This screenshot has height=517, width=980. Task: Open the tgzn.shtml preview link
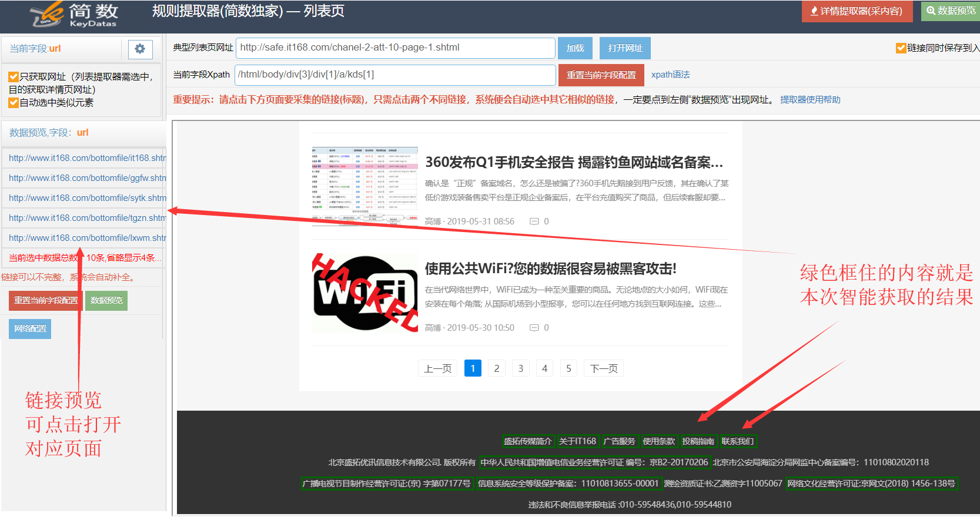click(x=87, y=218)
